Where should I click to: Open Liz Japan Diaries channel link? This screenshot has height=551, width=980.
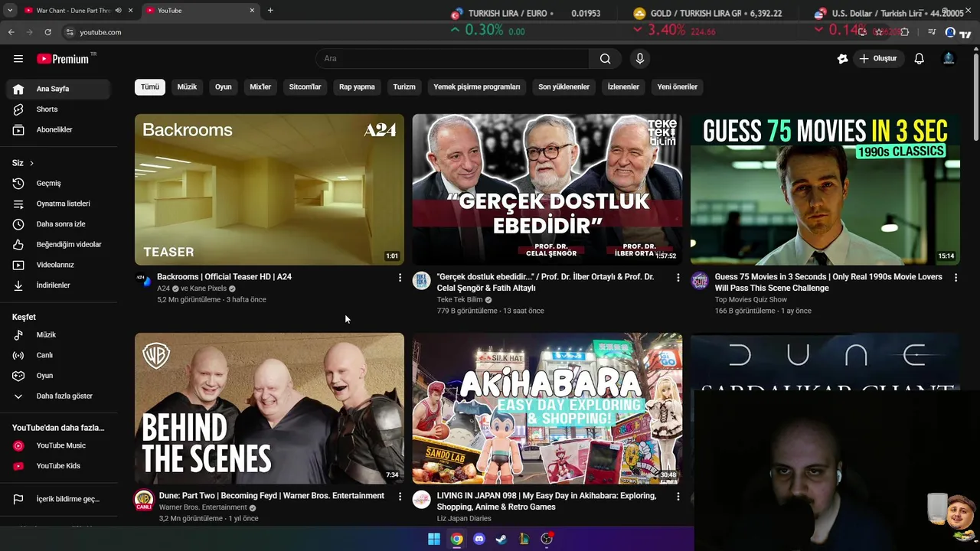464,519
